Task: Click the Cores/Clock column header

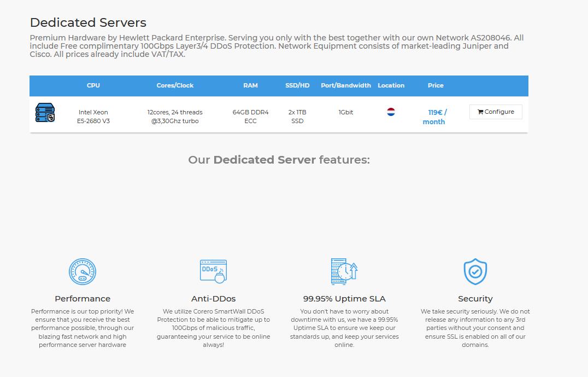Action: 175,85
